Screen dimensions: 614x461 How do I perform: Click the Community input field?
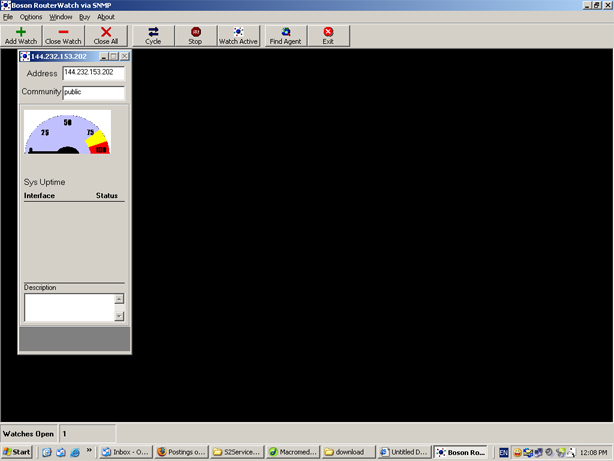point(94,92)
